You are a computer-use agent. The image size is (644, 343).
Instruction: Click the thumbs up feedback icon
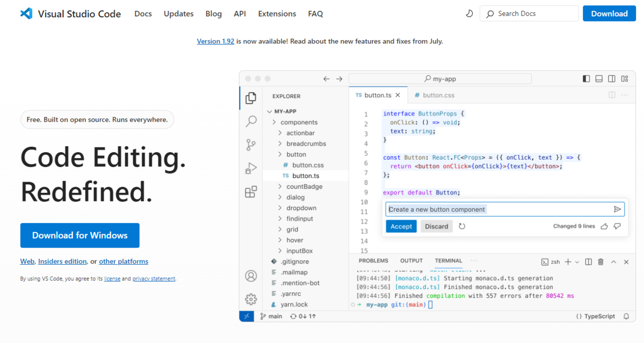coord(604,226)
